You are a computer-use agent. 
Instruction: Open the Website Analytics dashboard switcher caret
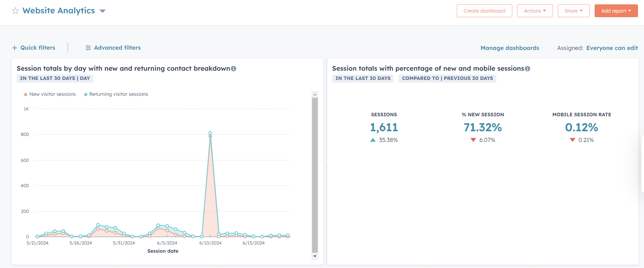[103, 11]
